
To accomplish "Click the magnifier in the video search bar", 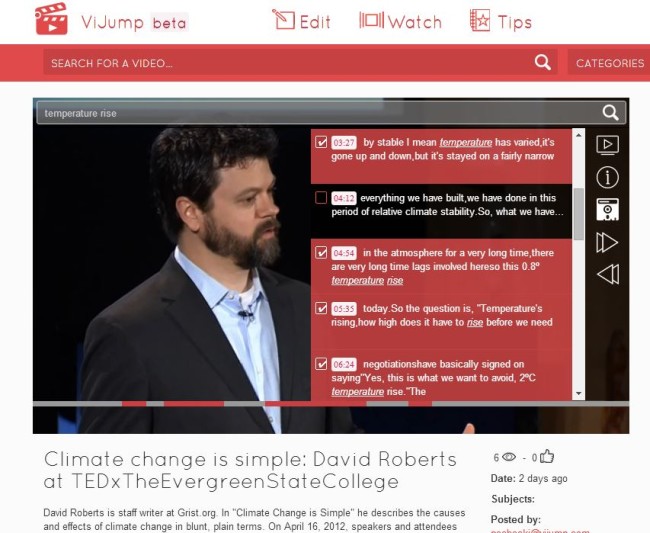I will coord(542,63).
